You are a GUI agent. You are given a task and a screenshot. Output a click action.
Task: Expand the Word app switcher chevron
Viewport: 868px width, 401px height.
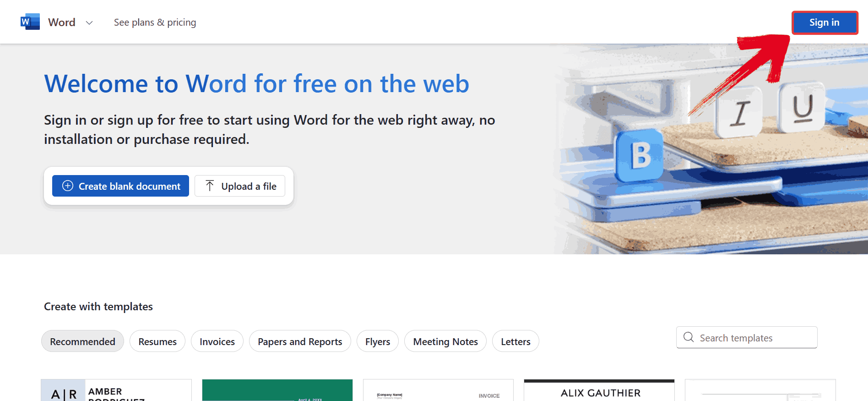[89, 22]
